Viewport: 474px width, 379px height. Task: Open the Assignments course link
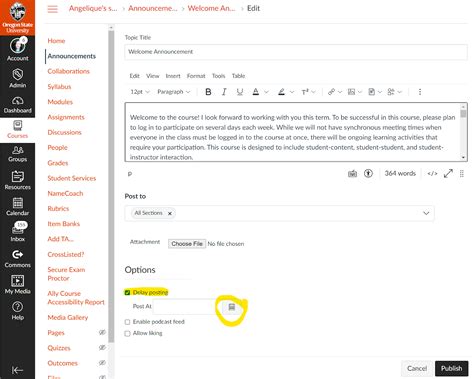(x=66, y=117)
